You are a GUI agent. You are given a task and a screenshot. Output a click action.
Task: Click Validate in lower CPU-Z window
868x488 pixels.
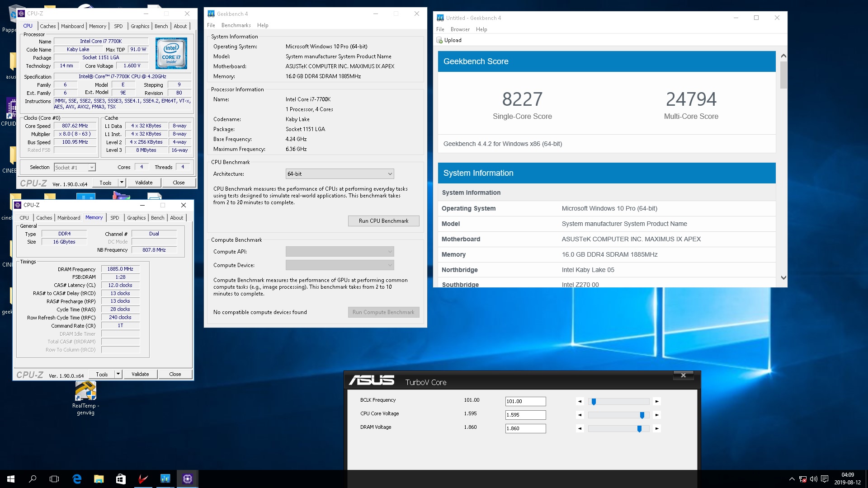tap(140, 374)
